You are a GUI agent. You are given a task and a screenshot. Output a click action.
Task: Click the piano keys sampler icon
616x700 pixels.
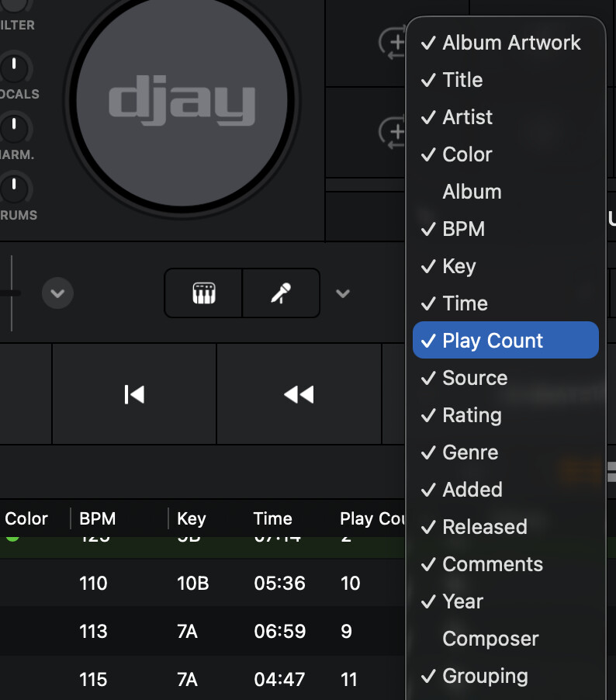(x=203, y=293)
